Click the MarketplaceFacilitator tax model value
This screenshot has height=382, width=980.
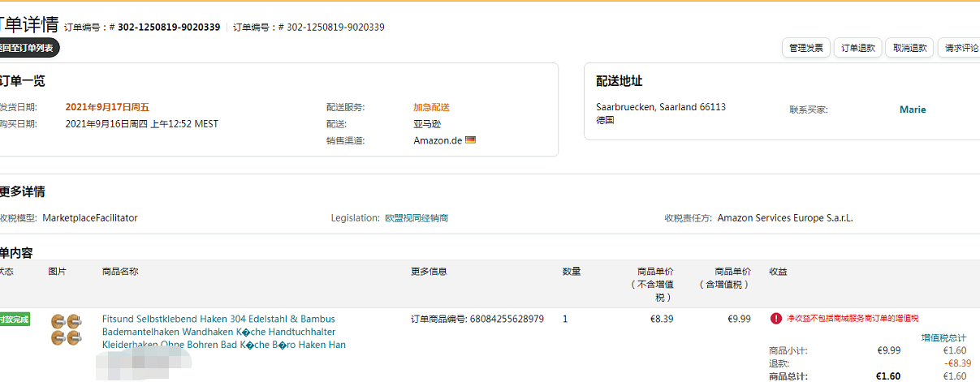(90, 218)
